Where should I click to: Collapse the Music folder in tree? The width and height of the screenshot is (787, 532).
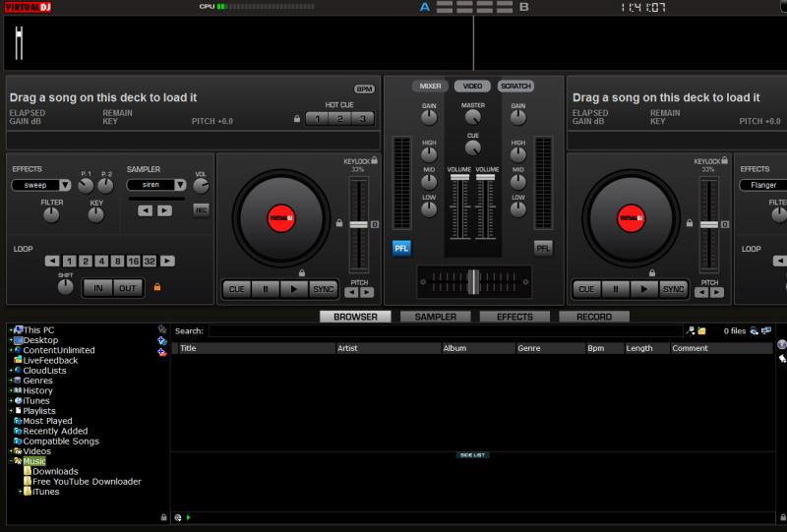(x=11, y=461)
